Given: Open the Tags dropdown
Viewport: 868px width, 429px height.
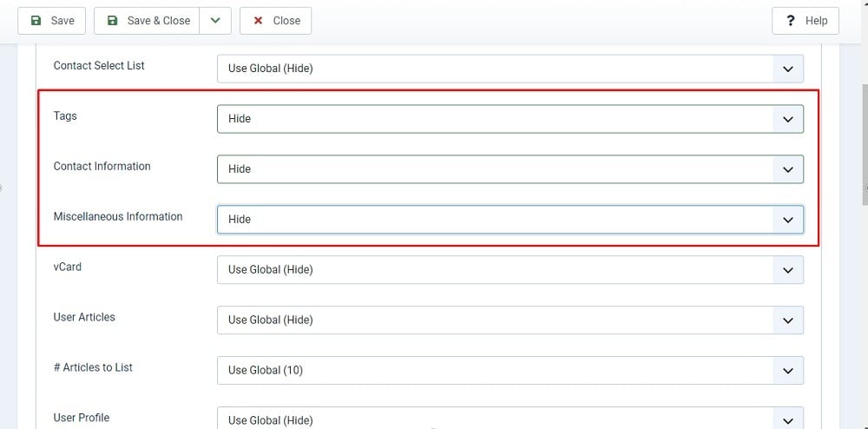Looking at the screenshot, I should 510,119.
